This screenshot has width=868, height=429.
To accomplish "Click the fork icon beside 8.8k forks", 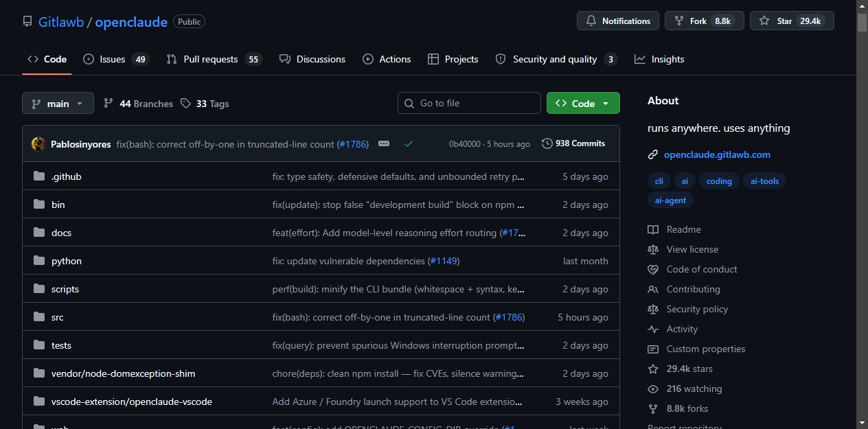I will pos(653,408).
